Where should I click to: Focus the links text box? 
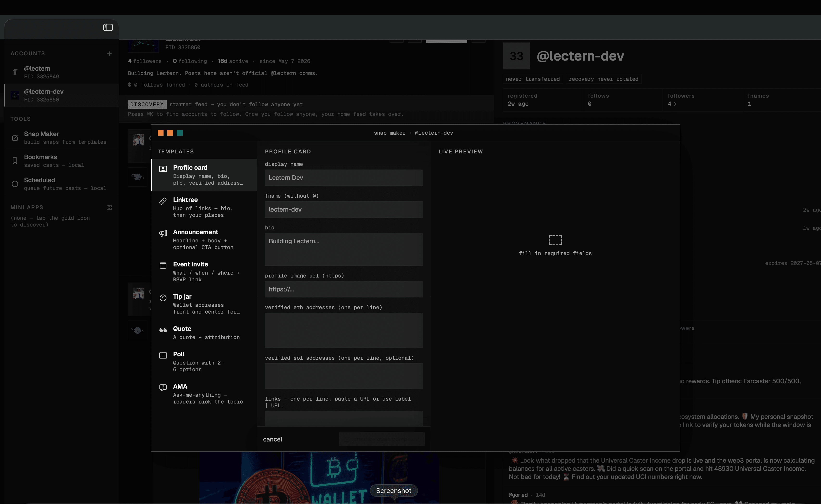344,418
